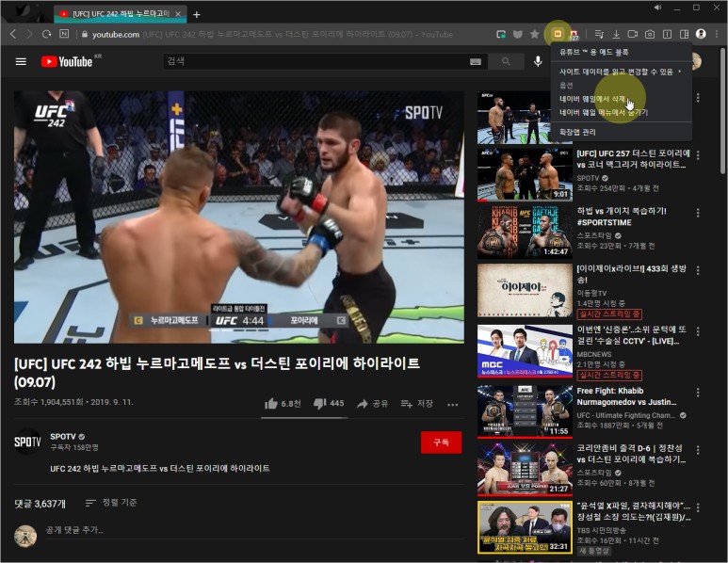Open the 이이제이 live stream thumbnail
Viewport: 728px width, 563px height.
tap(525, 291)
